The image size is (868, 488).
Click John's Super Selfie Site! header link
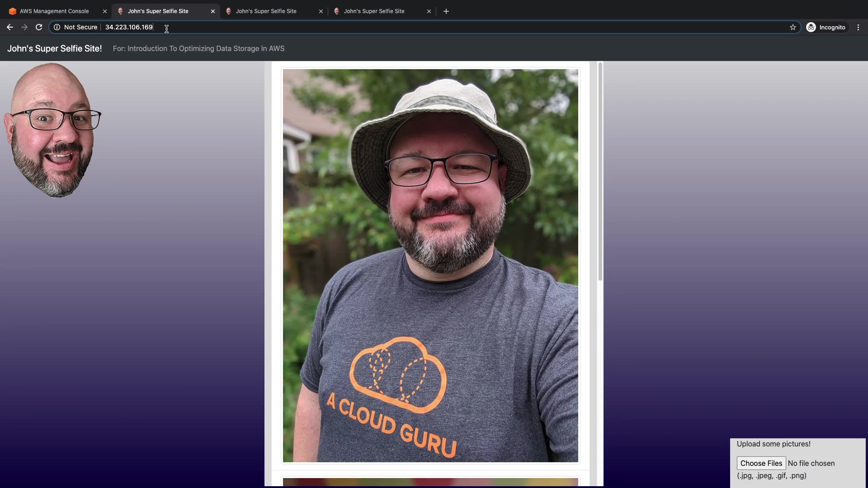pos(54,48)
